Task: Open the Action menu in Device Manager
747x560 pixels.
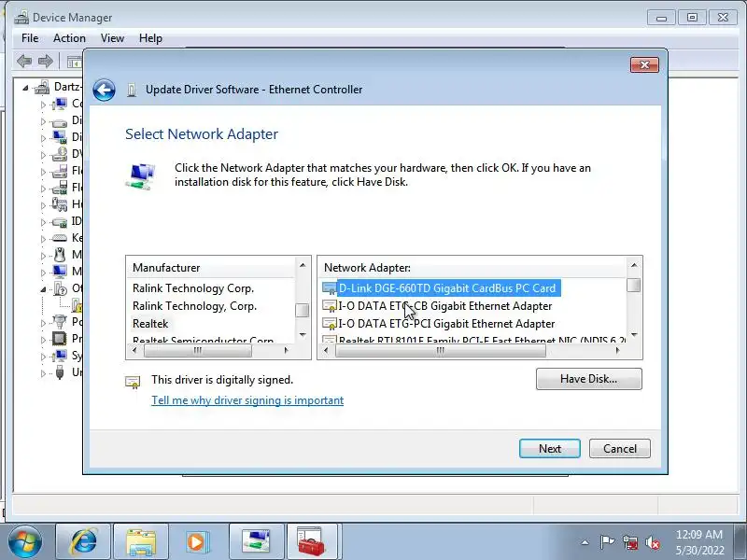Action: pyautogui.click(x=69, y=38)
